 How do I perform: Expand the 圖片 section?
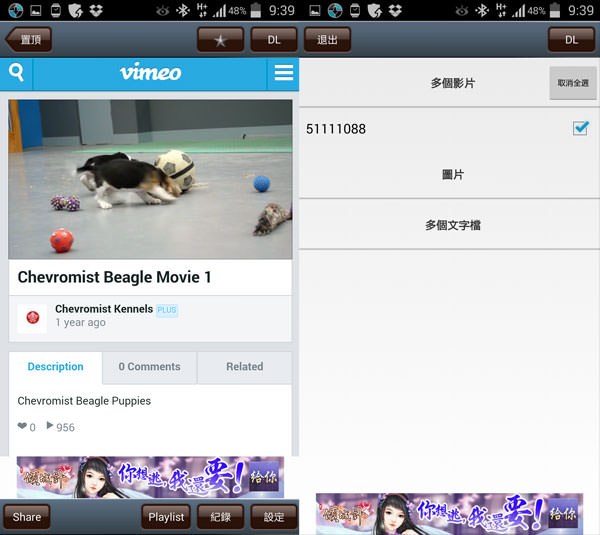[x=452, y=175]
